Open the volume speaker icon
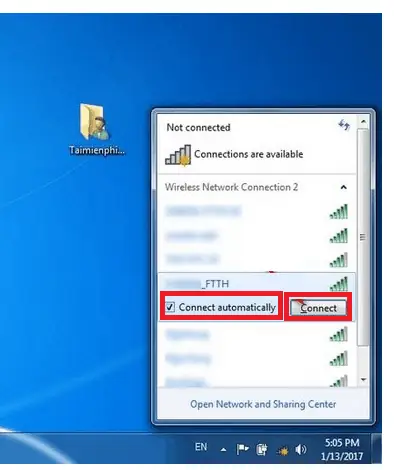 [301, 450]
